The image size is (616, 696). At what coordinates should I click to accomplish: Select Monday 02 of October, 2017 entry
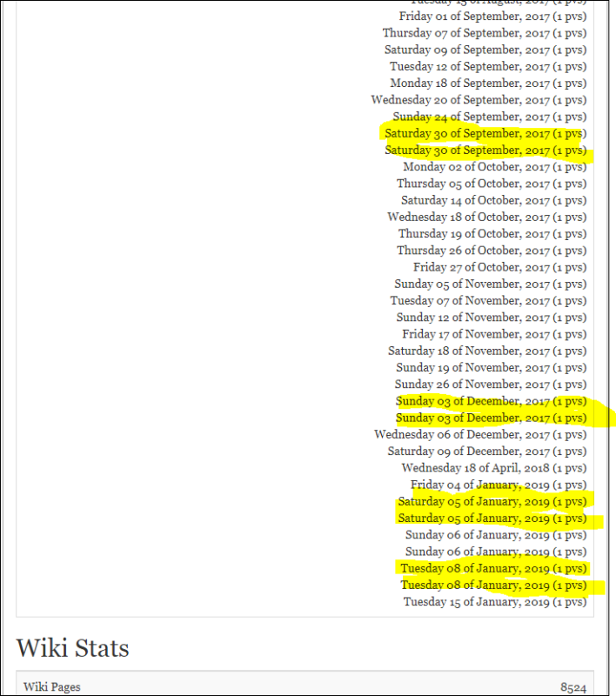click(x=495, y=167)
